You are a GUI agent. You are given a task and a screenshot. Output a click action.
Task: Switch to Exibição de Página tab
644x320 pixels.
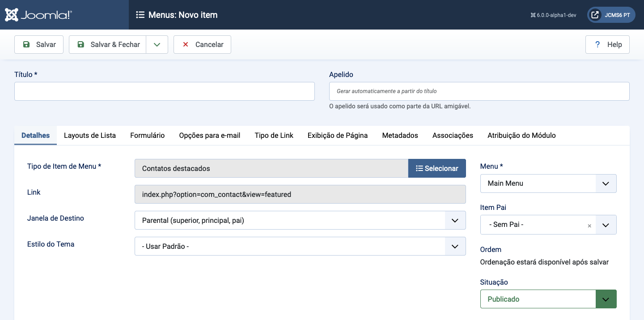tap(338, 135)
